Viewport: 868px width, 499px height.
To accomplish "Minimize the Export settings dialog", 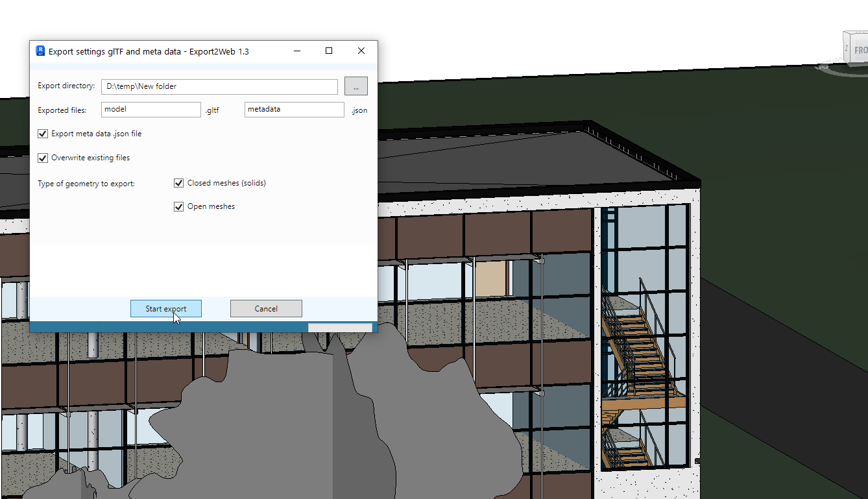I will [296, 51].
